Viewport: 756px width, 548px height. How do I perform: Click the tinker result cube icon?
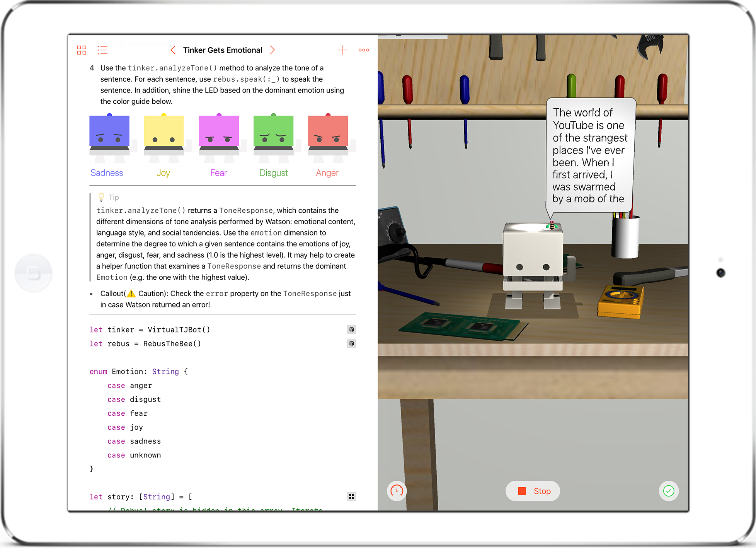coord(351,329)
